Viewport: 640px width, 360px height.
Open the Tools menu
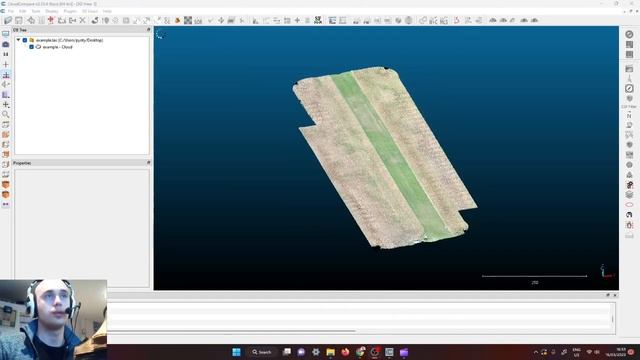(x=36, y=11)
